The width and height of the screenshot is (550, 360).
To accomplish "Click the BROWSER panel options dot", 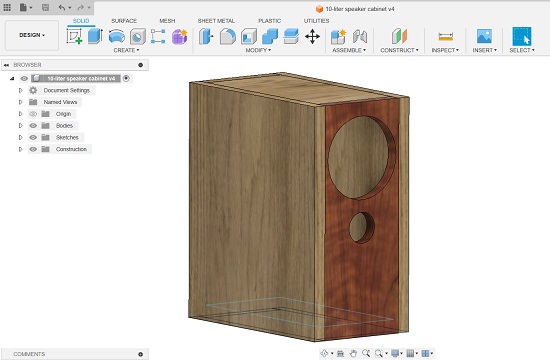I will click(x=141, y=65).
